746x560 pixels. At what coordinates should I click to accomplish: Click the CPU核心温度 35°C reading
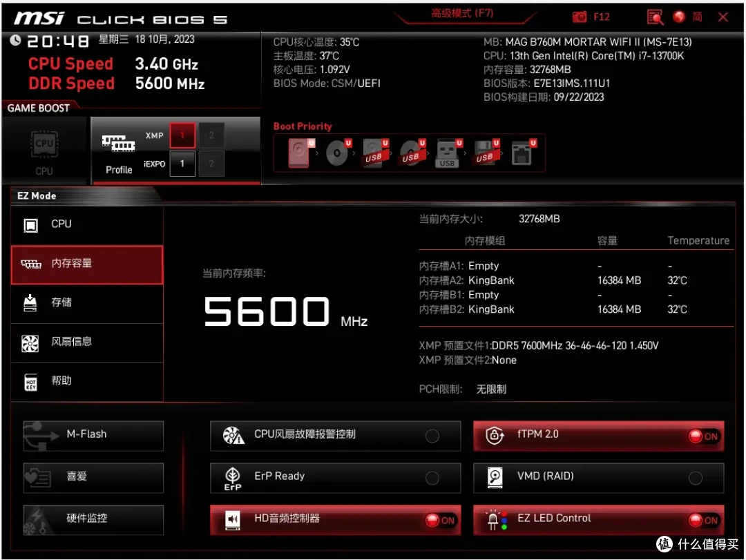(316, 42)
